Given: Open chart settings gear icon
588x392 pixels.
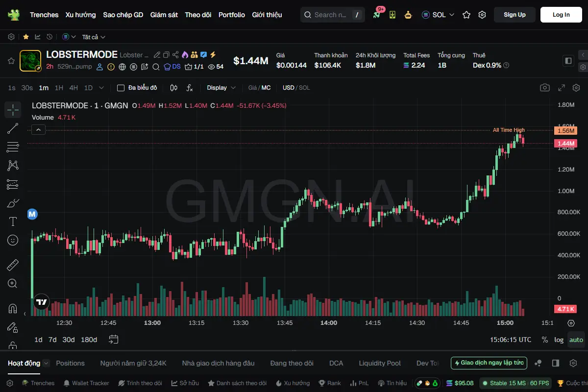Looking at the screenshot, I should 576,88.
